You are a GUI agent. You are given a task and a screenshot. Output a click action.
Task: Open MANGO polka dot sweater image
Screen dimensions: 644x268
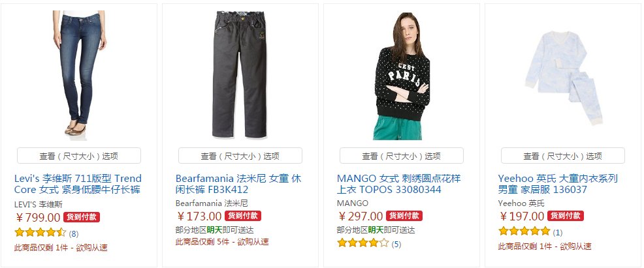pos(402,76)
